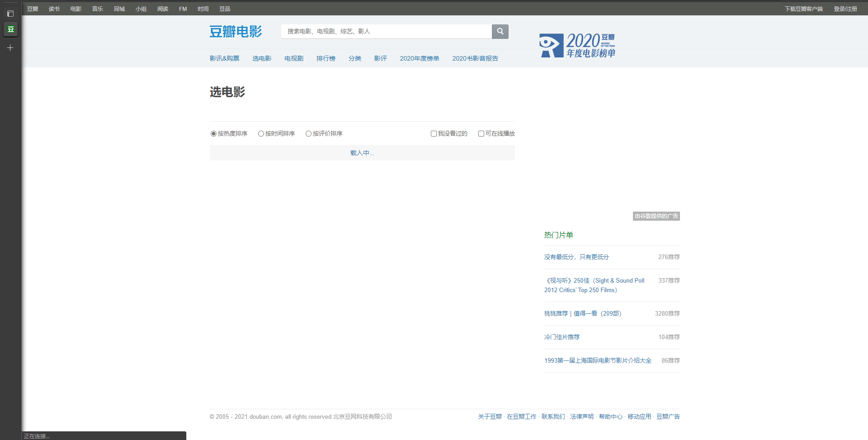
Task: Click 移动应用 footer link
Action: point(639,416)
